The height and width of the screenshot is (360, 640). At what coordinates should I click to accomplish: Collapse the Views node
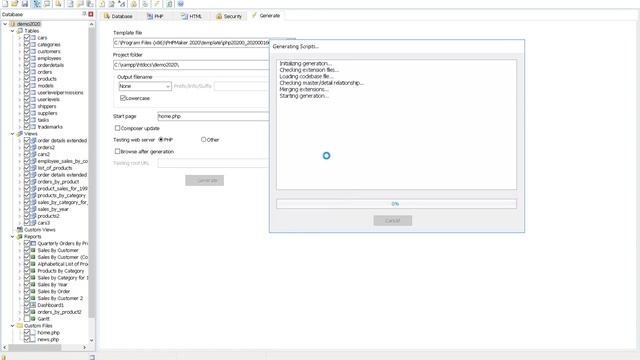click(12, 133)
